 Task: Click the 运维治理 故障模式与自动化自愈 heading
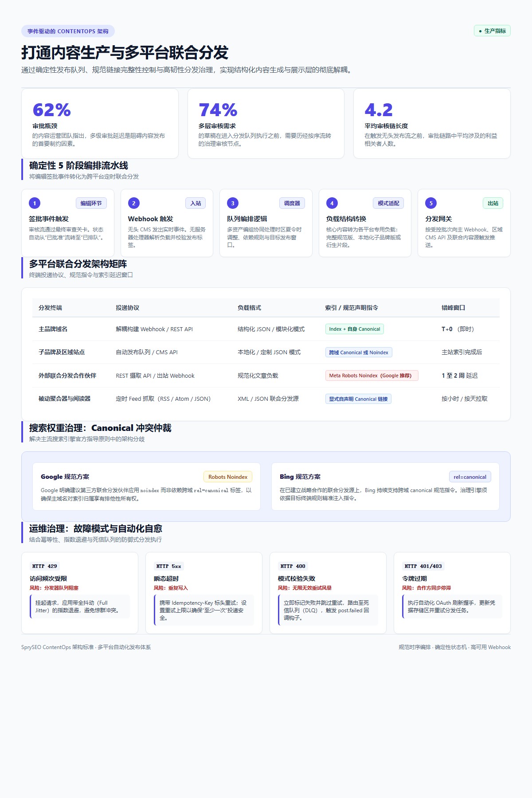(96, 528)
